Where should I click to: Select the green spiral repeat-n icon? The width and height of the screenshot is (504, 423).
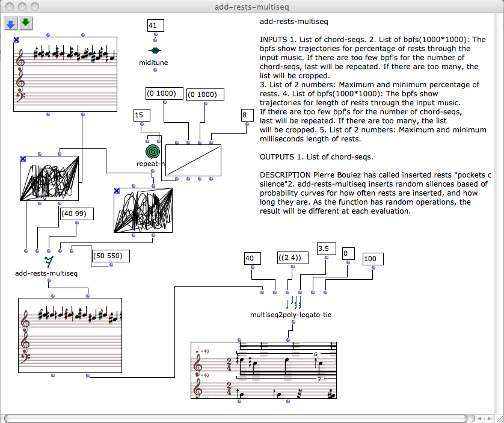pyautogui.click(x=153, y=151)
